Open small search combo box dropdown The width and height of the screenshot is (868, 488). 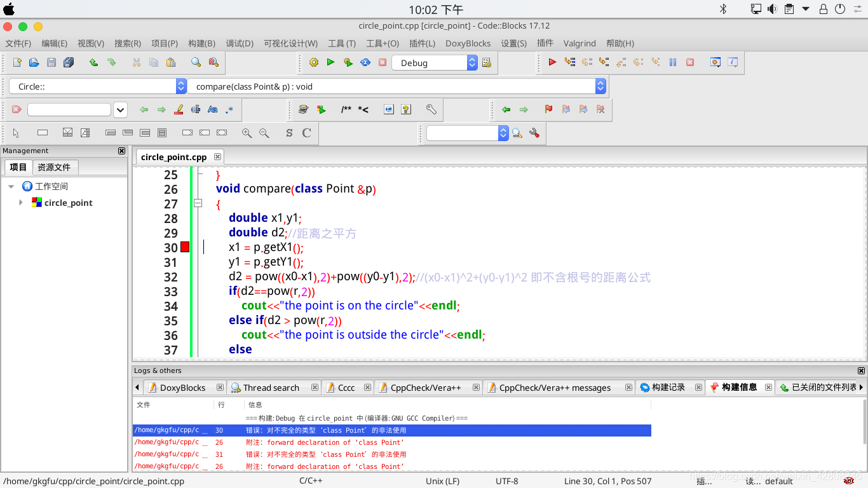tap(504, 133)
